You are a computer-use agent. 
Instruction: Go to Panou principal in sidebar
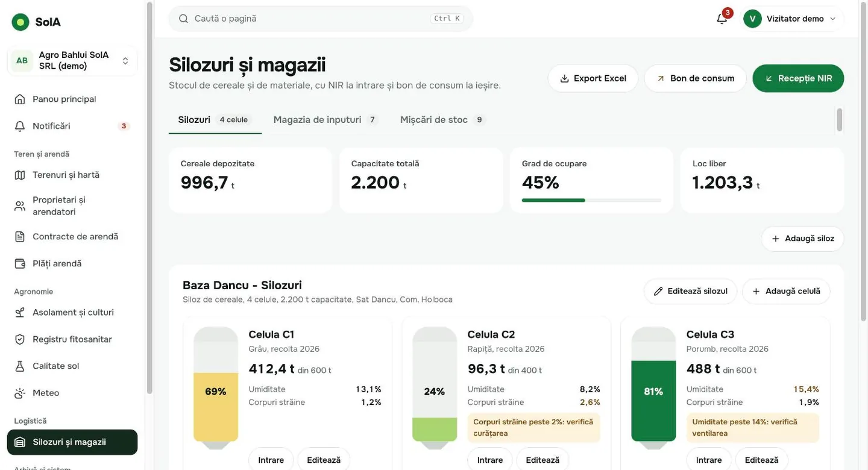point(72,99)
